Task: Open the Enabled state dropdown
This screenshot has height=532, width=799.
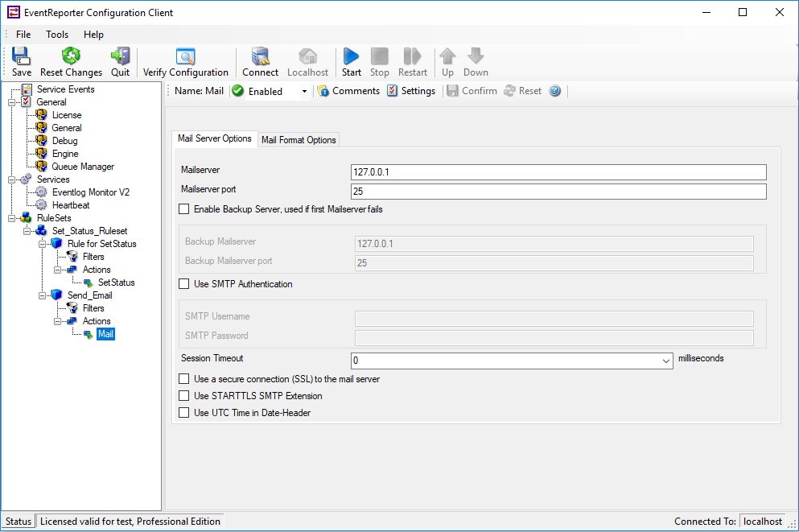Action: (304, 92)
